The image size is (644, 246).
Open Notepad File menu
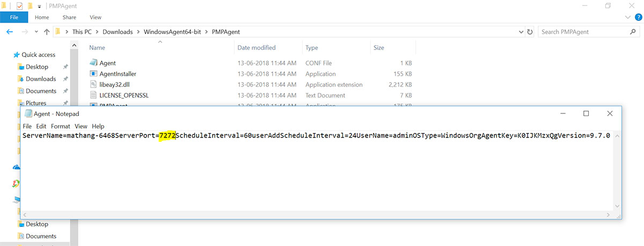[x=27, y=126]
